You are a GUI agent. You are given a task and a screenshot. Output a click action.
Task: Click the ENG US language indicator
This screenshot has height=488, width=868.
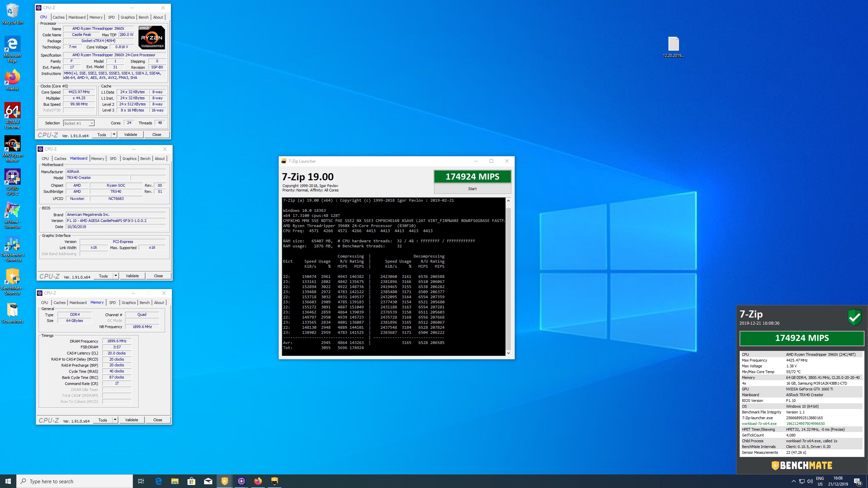[x=820, y=481]
